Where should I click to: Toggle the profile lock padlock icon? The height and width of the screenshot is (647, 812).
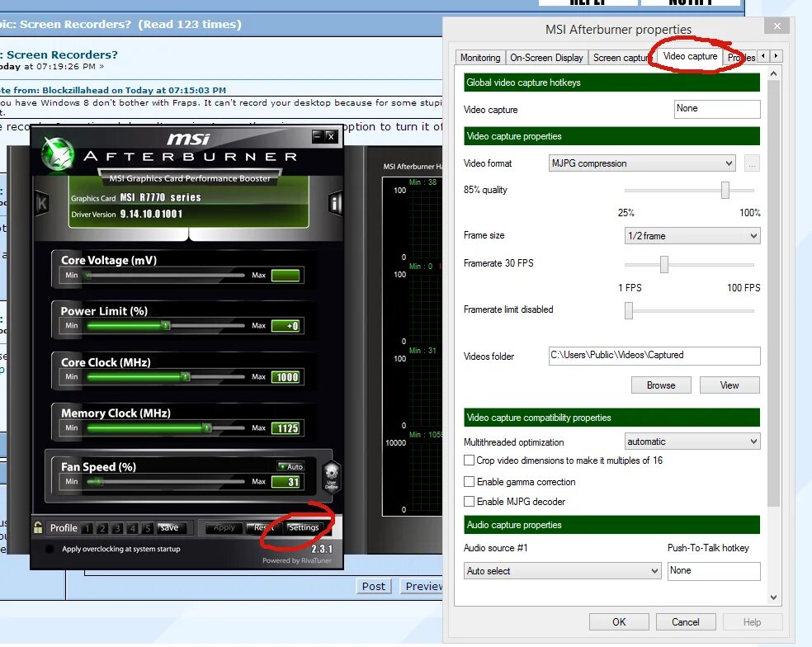[38, 527]
